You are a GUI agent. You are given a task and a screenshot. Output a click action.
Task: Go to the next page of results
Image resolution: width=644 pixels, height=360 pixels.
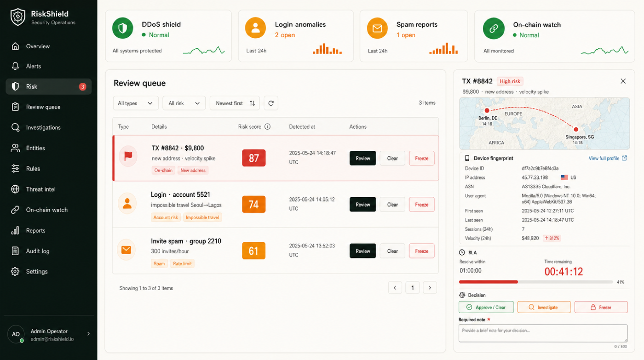[430, 288]
